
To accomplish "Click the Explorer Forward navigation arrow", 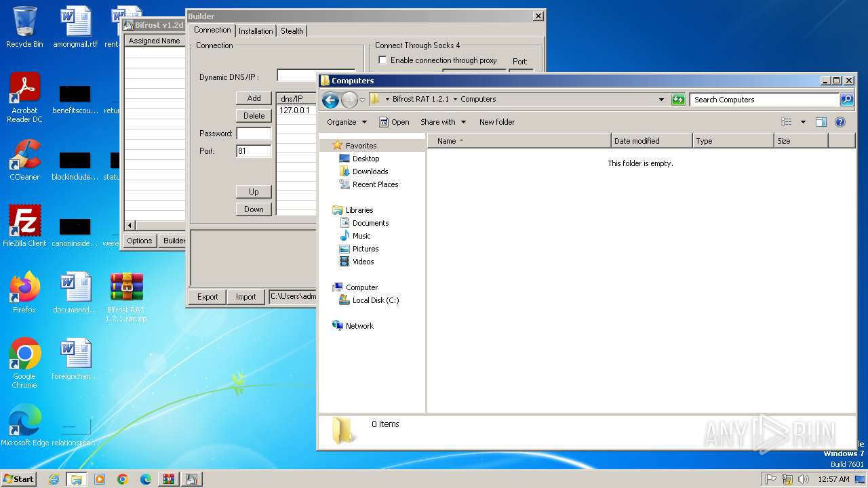I will [349, 100].
